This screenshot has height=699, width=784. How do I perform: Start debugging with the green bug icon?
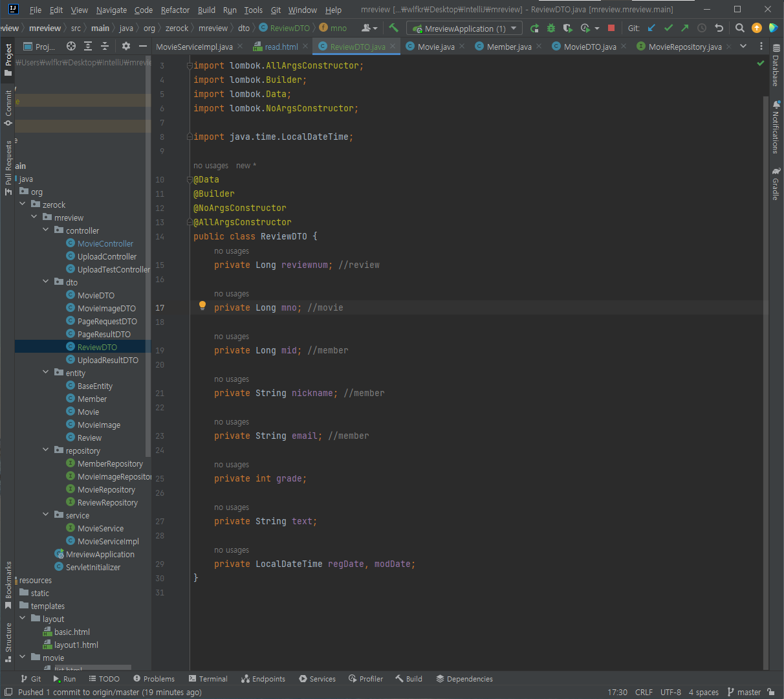[x=551, y=28]
